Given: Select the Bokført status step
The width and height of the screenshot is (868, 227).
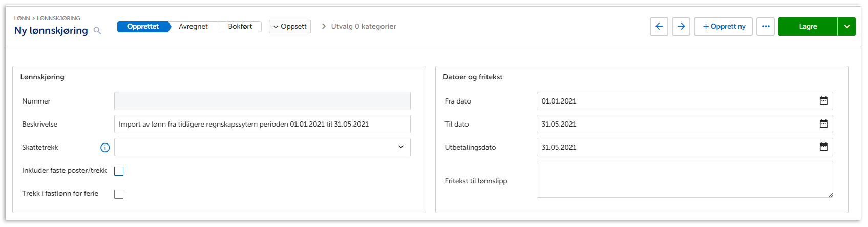Looking at the screenshot, I should click(x=240, y=27).
